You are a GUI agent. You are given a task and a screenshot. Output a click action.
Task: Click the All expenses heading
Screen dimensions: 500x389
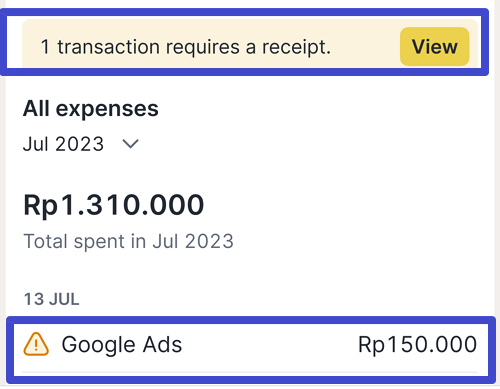(91, 109)
